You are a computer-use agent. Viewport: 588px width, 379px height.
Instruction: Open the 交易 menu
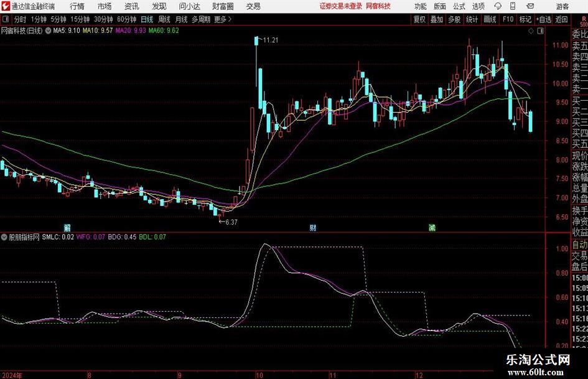tap(253, 6)
